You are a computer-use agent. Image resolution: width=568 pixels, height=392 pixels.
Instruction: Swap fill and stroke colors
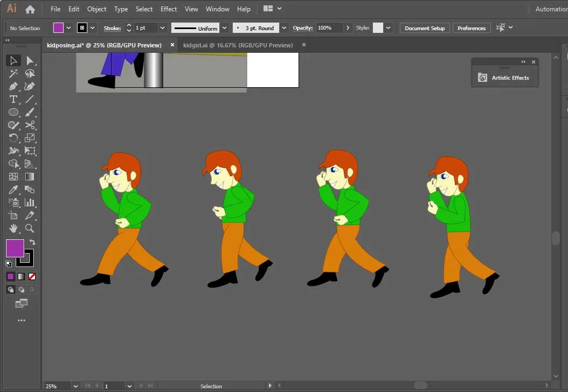pyautogui.click(x=32, y=242)
